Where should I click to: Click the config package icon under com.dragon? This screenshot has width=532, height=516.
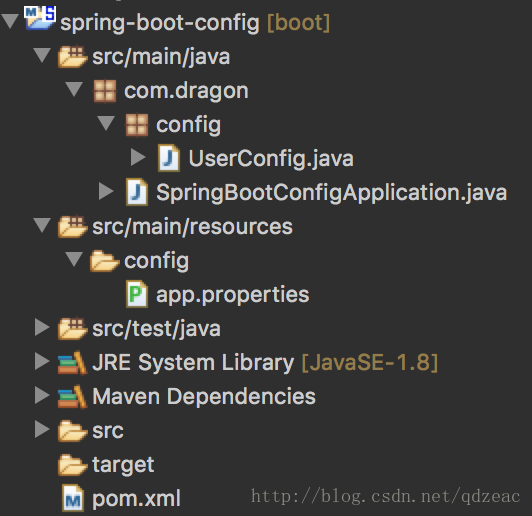pos(137,125)
